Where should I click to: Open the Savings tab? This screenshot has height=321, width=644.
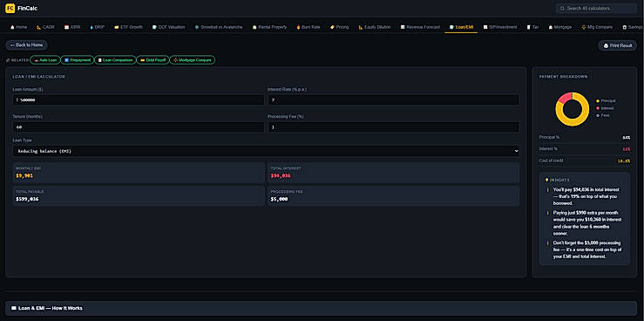pyautogui.click(x=632, y=27)
